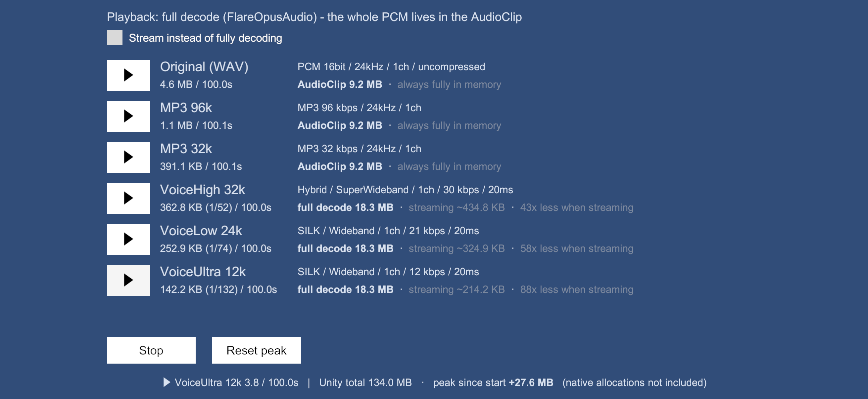Play the MP3 32k clip

(x=128, y=157)
